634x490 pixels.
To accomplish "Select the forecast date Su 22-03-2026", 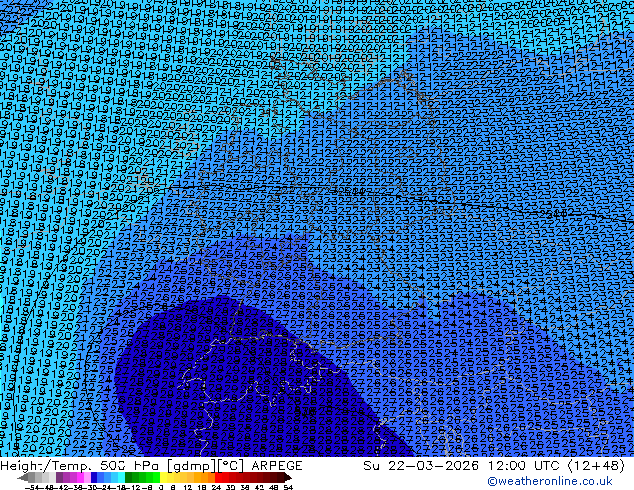I will (x=421, y=466).
